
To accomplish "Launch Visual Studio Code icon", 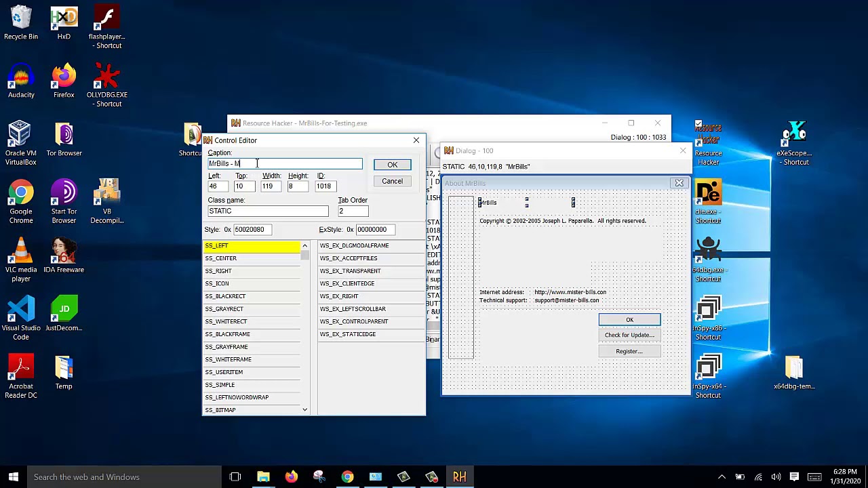I will coord(21,319).
